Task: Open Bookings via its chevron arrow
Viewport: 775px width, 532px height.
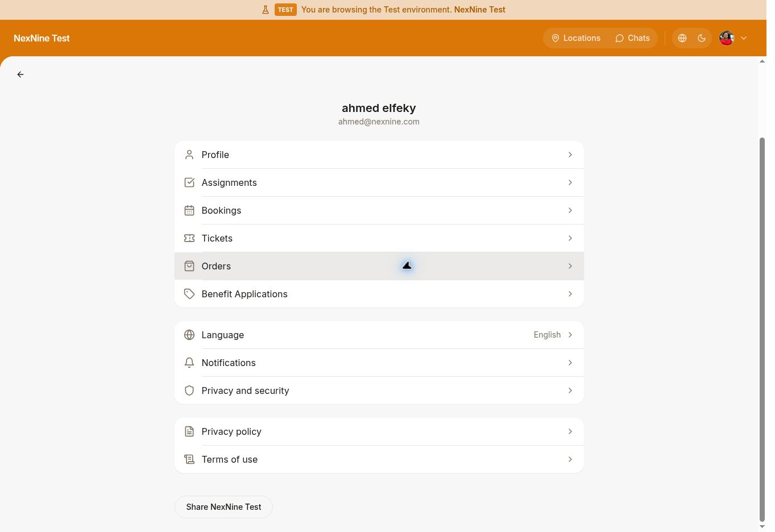Action: click(x=570, y=210)
